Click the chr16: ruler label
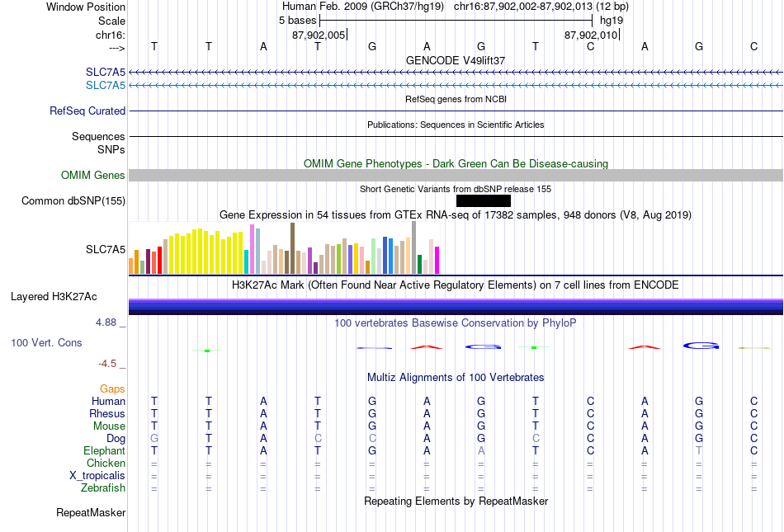784x532 pixels. pyautogui.click(x=110, y=35)
